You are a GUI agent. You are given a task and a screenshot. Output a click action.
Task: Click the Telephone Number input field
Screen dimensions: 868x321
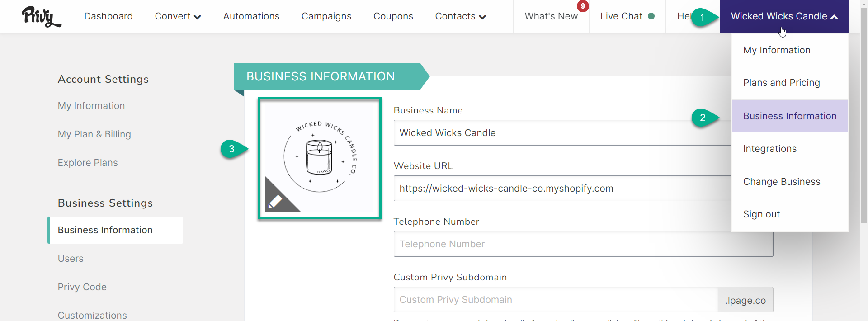click(583, 244)
